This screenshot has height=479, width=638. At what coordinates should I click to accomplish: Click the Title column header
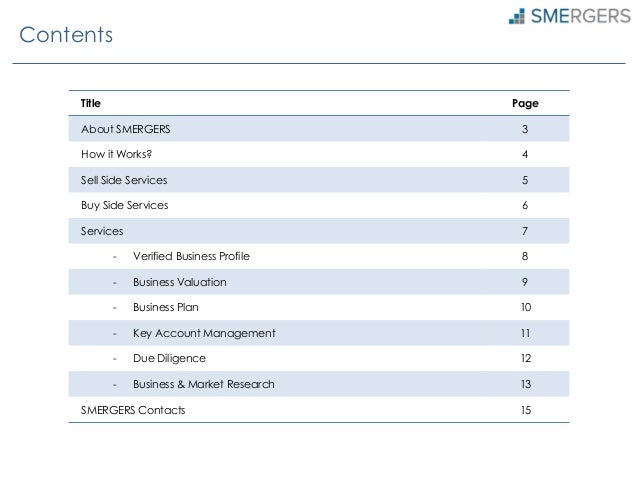[x=90, y=103]
